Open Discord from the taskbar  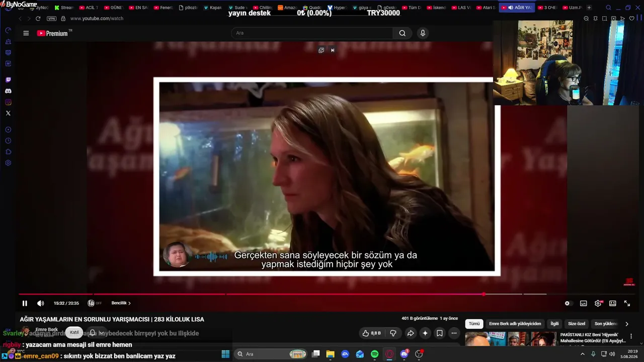point(404,354)
